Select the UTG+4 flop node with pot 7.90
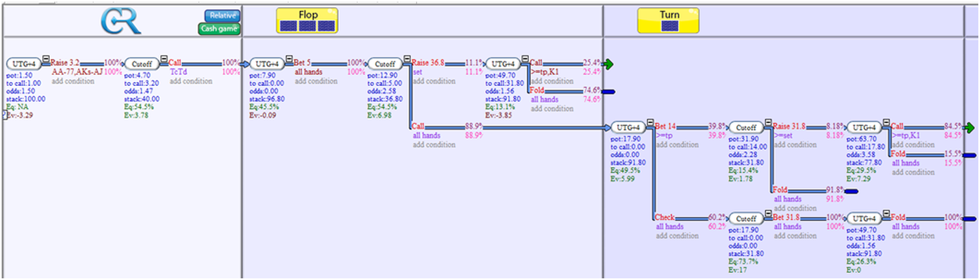The width and height of the screenshot is (980, 280). (267, 64)
